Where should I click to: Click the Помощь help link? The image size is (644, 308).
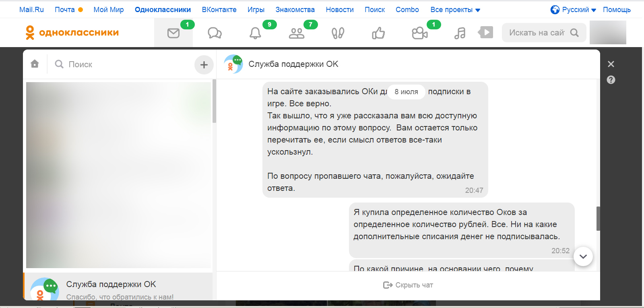617,10
